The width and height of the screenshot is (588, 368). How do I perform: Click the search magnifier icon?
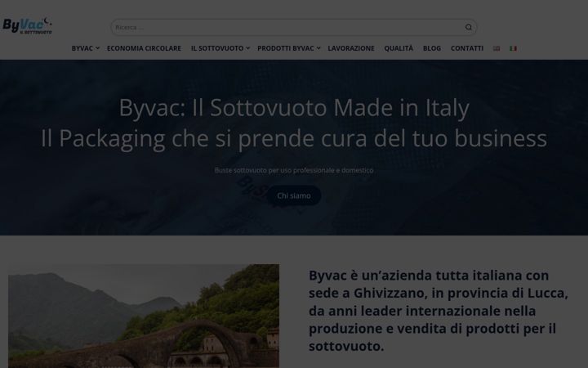click(469, 28)
